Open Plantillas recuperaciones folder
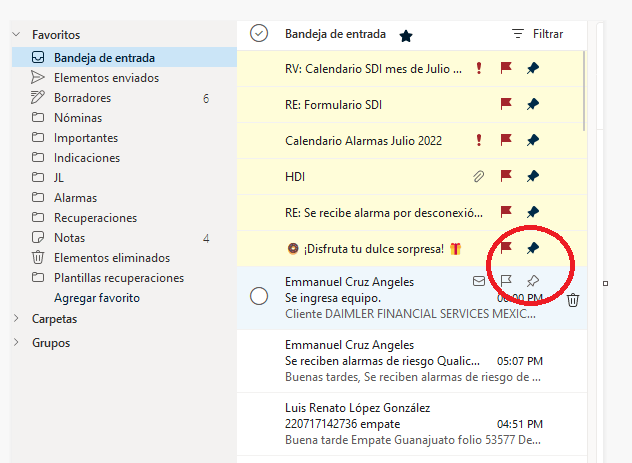The image size is (632, 463). point(124,278)
